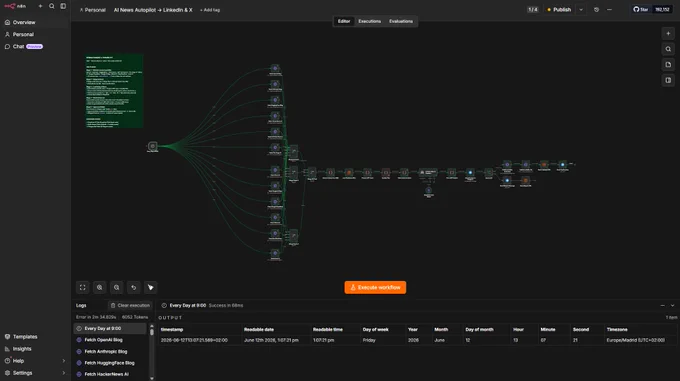Screen dimensions: 680x381
Task: Select the bottommost fetch node on the canvas
Action: pos(275,253)
